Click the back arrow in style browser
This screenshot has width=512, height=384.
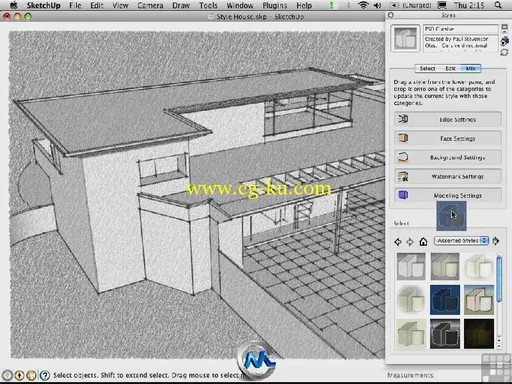point(398,241)
